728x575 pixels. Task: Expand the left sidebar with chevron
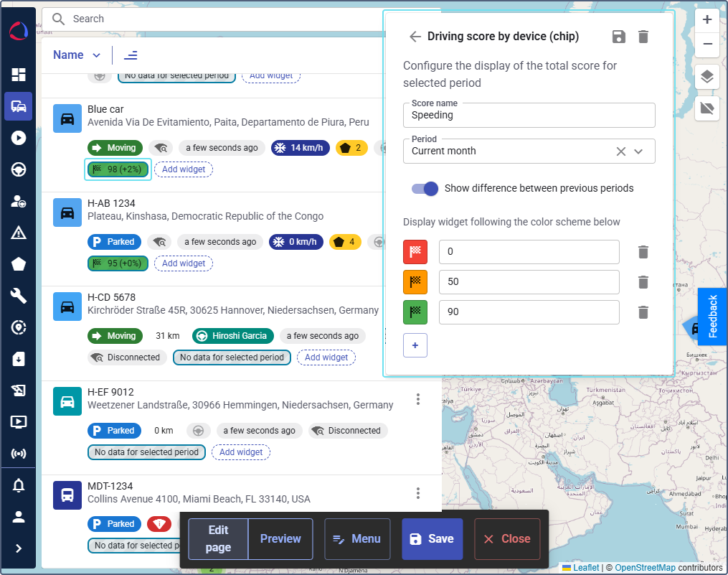coord(19,548)
